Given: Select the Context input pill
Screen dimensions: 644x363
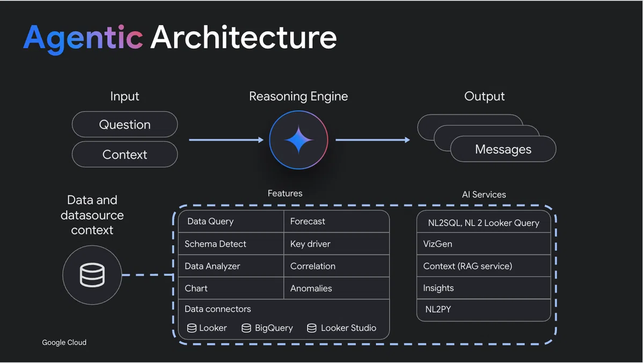Looking at the screenshot, I should click(125, 154).
